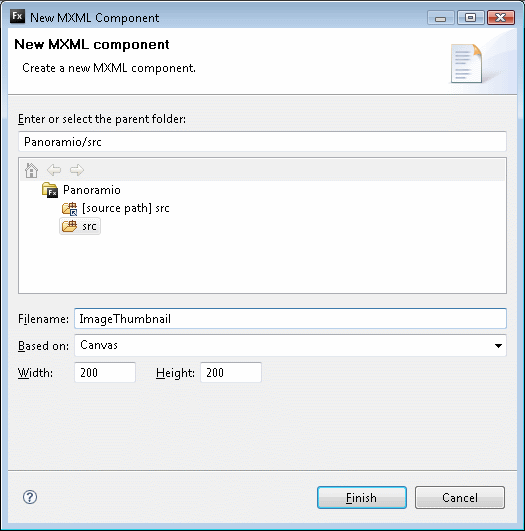Open the help question mark icon
The width and height of the screenshot is (525, 531).
[x=30, y=497]
